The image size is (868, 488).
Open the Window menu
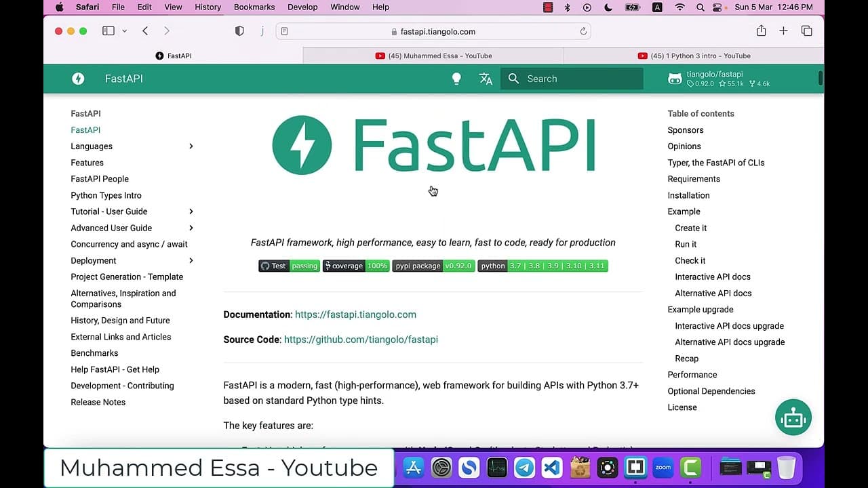[344, 7]
